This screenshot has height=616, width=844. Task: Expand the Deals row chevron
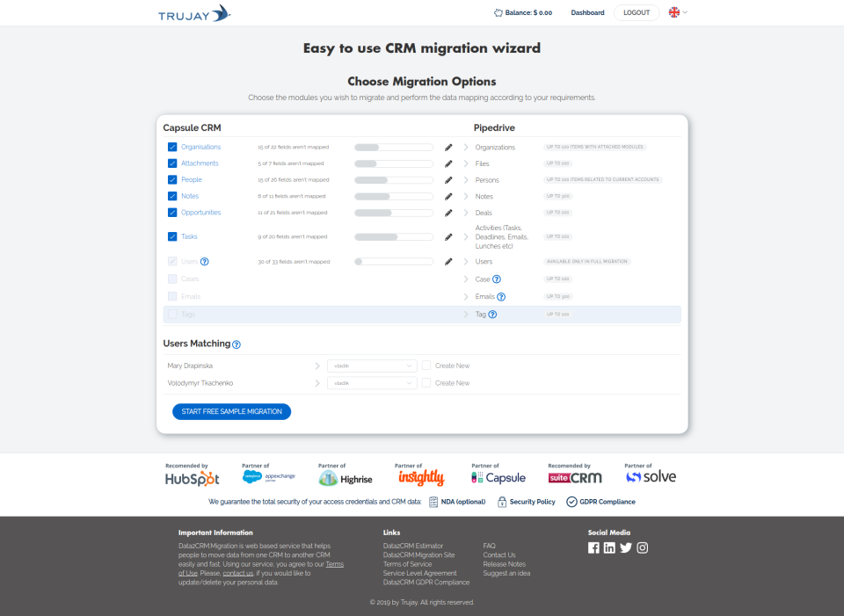tap(466, 212)
